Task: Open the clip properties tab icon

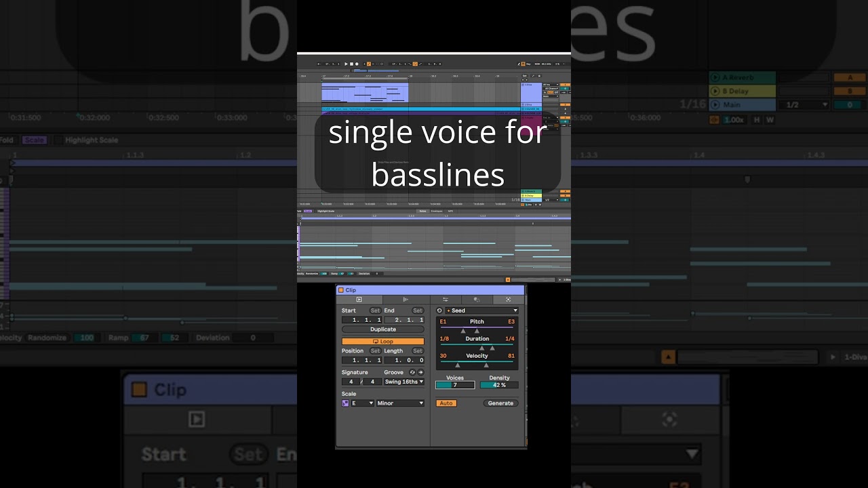Action: 359,300
